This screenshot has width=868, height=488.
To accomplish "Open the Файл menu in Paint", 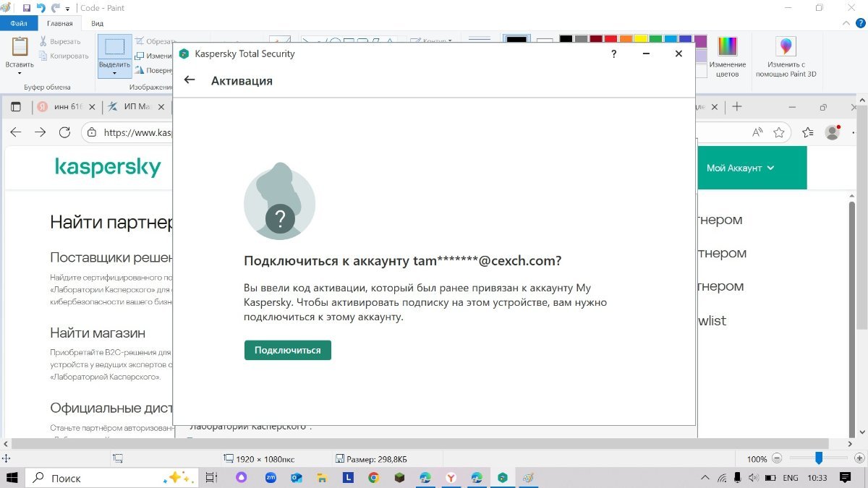I will (19, 23).
